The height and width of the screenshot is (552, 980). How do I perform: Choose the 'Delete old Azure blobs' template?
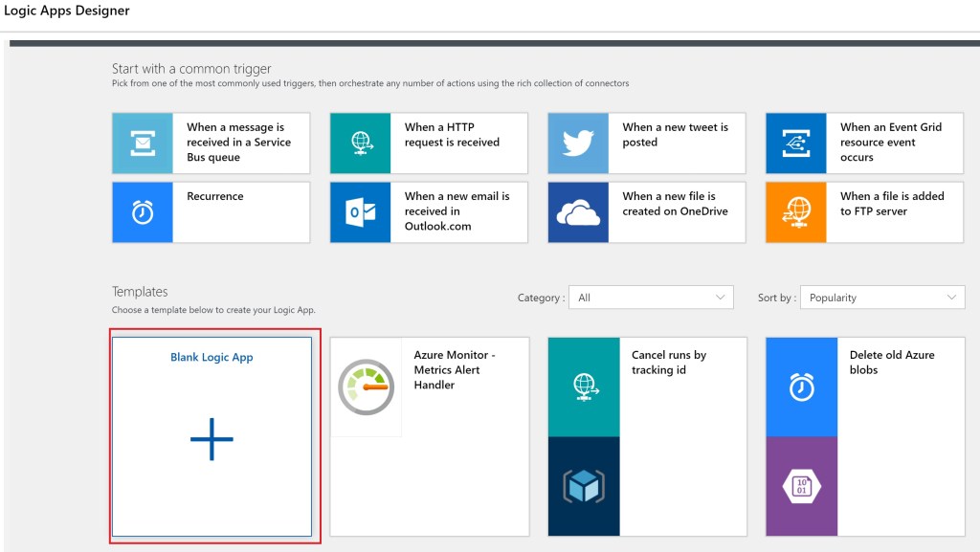[892, 362]
